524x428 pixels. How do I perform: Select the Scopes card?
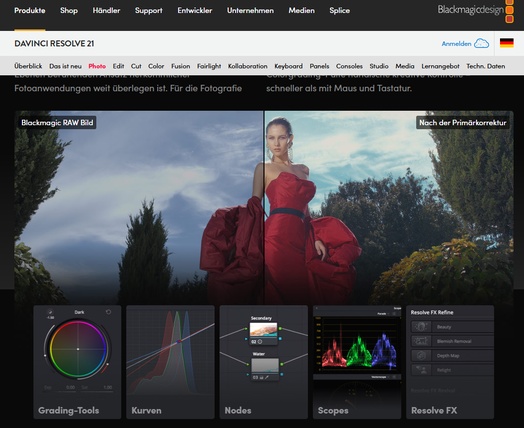pyautogui.click(x=357, y=362)
